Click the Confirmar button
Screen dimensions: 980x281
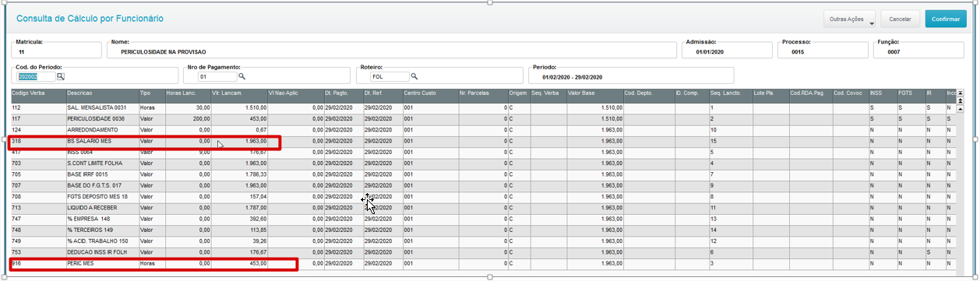946,19
